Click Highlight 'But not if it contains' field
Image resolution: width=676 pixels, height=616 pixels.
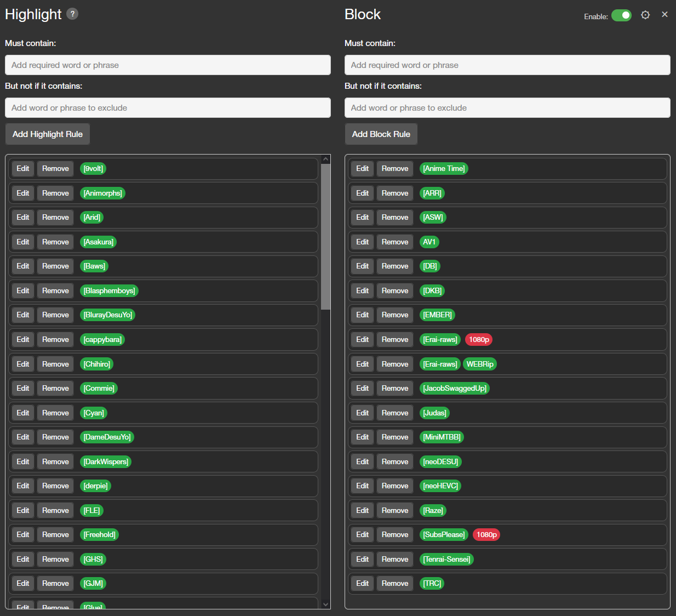point(168,107)
